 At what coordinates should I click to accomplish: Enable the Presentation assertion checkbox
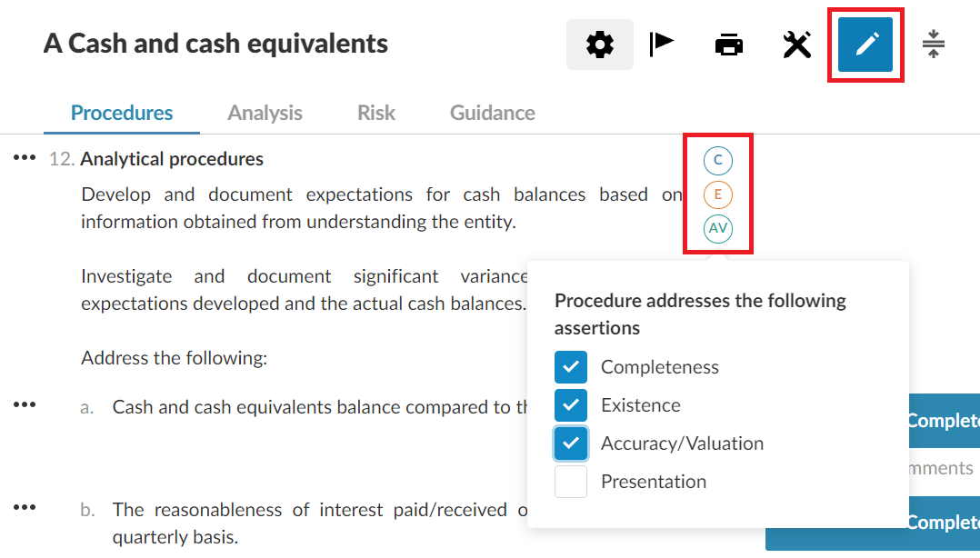click(x=571, y=482)
